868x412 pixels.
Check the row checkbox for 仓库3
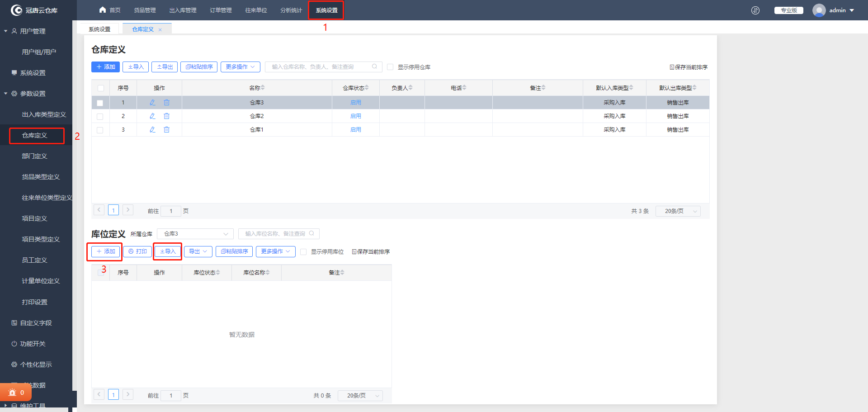pos(100,103)
